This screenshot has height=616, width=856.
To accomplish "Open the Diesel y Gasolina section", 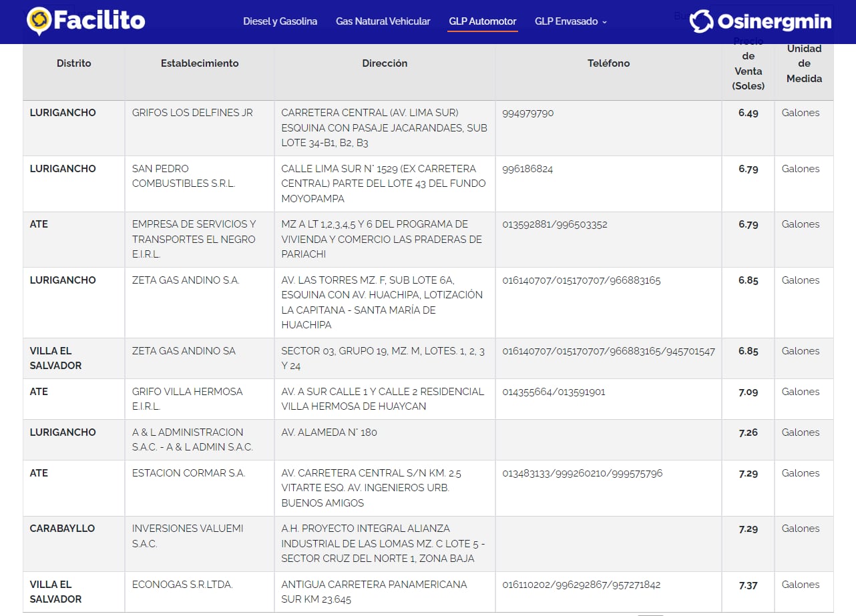I will coord(280,21).
